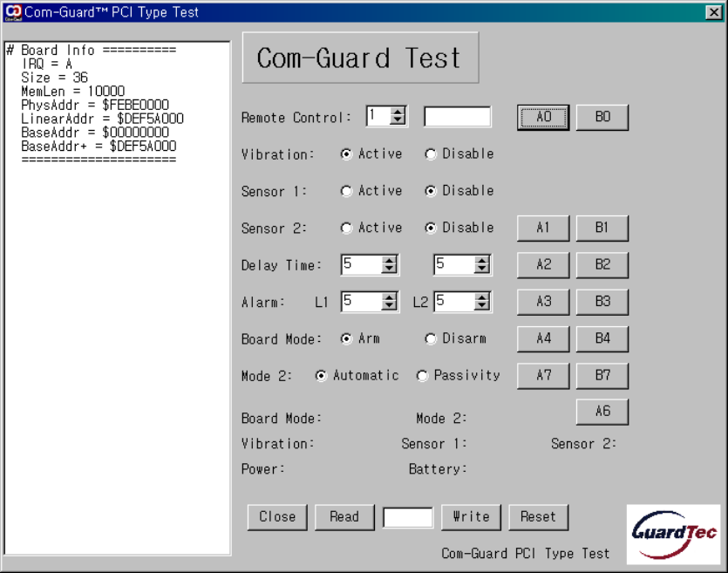
Task: Click the Write button
Action: pyautogui.click(x=472, y=517)
